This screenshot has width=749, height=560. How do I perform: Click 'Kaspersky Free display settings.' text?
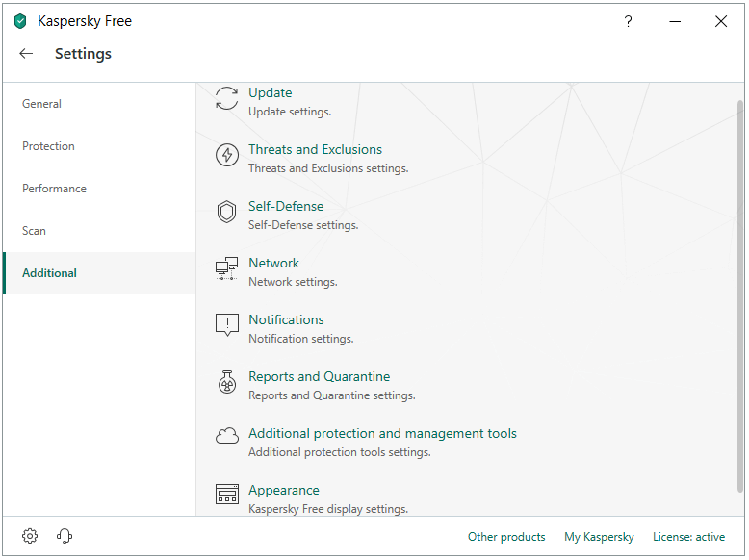click(x=328, y=509)
